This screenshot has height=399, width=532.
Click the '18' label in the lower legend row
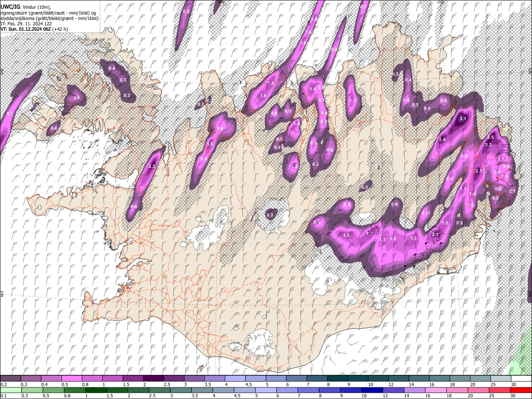450,396
